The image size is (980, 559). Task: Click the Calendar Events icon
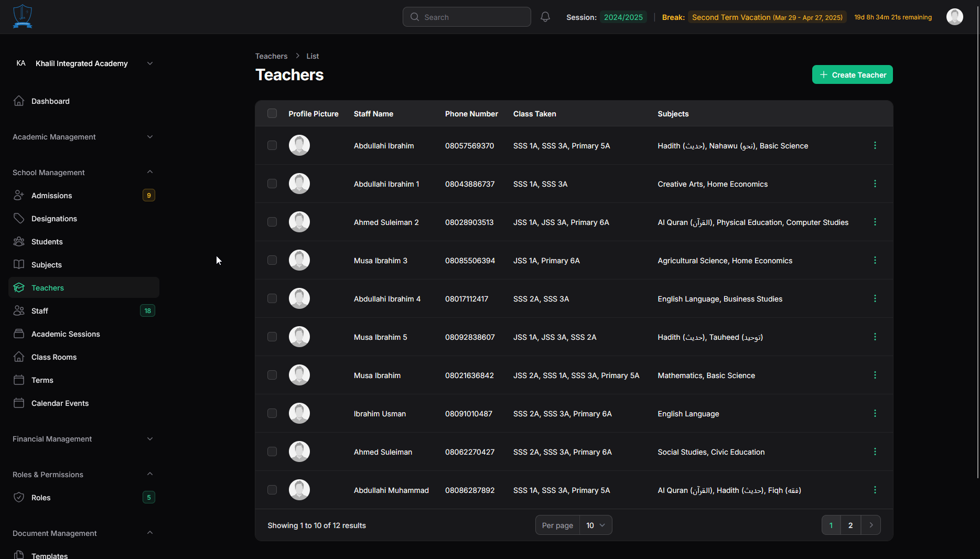(x=19, y=403)
